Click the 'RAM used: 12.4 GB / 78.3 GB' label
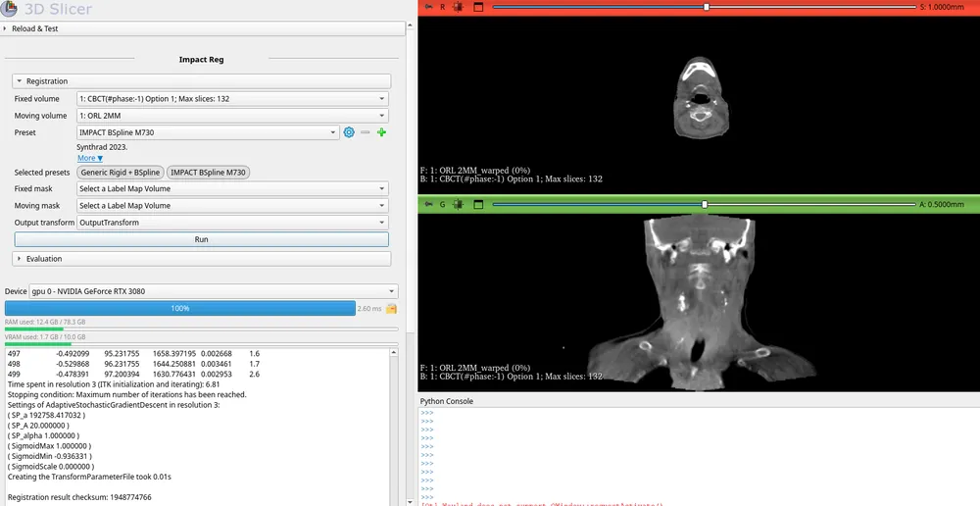The width and height of the screenshot is (980, 506). coord(45,322)
